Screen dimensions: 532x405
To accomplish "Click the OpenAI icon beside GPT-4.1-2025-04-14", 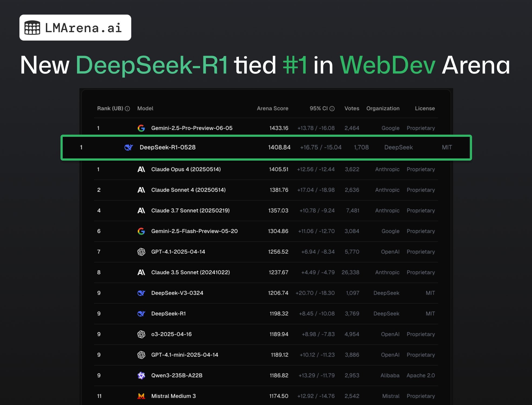I will [x=141, y=251].
